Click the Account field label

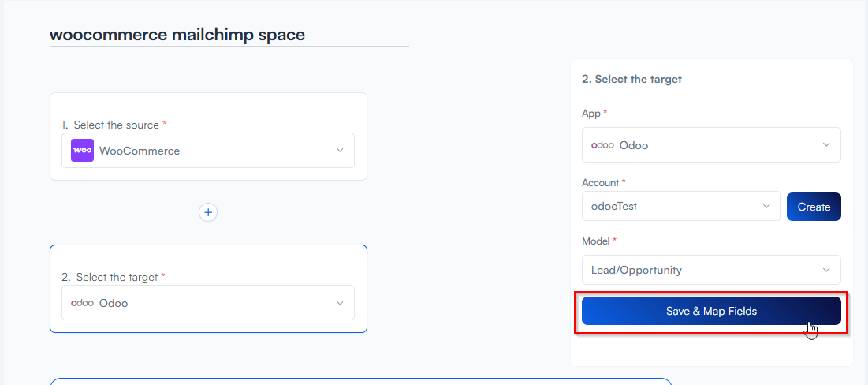click(x=600, y=182)
